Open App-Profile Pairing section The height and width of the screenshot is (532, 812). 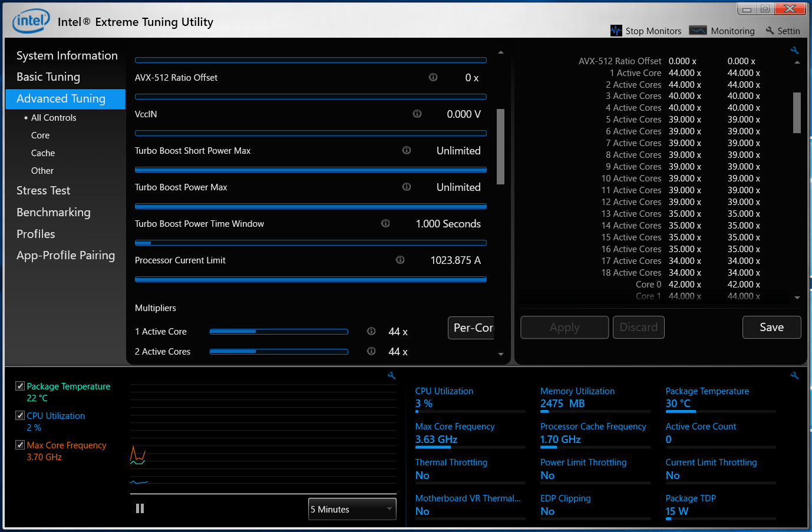66,255
